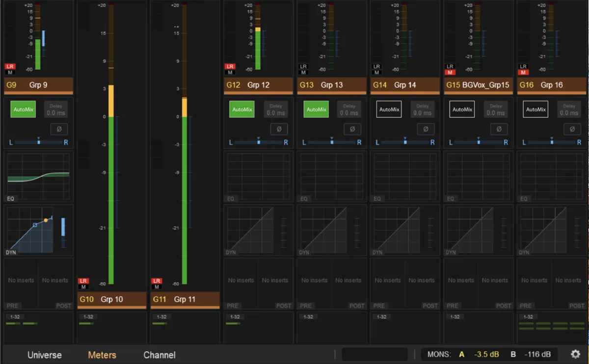Click the empty text field beside MONS
Screen dimensions: 589x364
pos(375,354)
